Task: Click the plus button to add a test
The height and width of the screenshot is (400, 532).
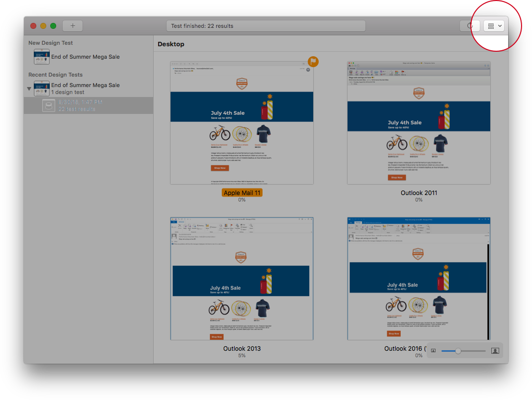Action: coord(73,26)
